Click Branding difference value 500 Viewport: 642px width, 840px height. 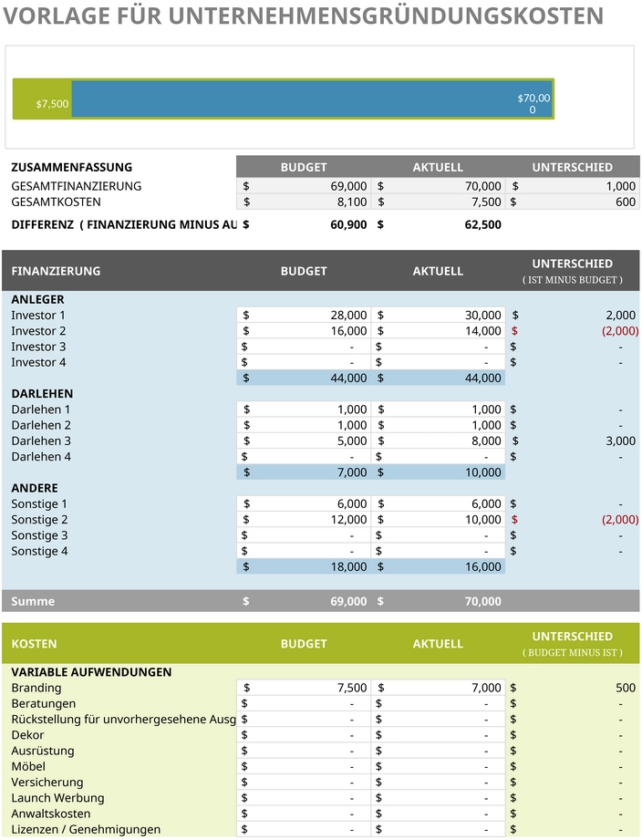[x=626, y=688]
